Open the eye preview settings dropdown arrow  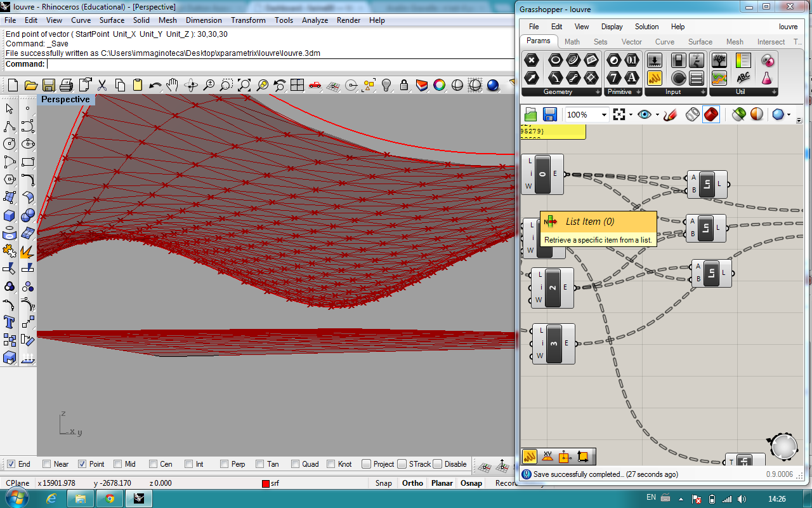click(657, 115)
